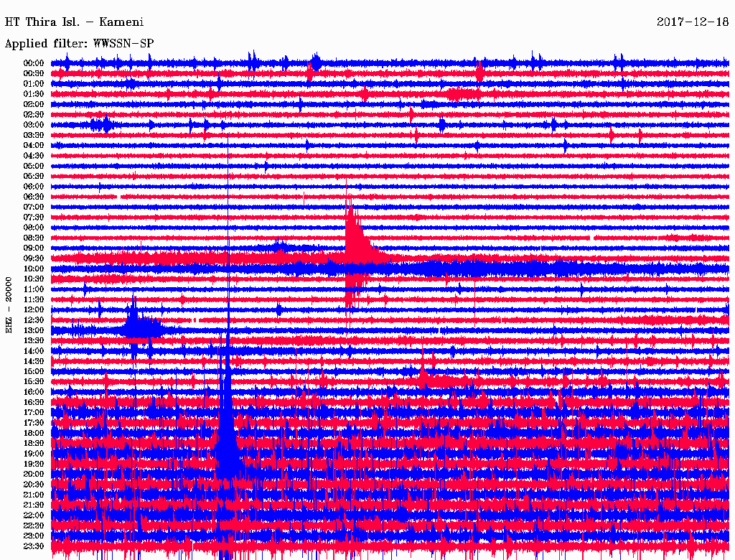735x560 pixels.
Task: Select the '19:00' time label
Action: [34, 454]
